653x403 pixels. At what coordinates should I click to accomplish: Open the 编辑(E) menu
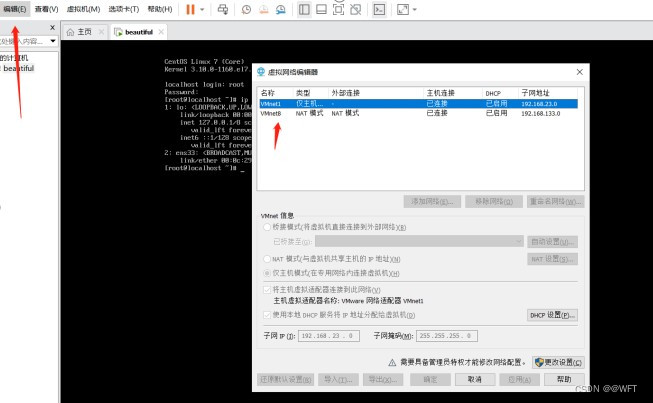tap(15, 9)
